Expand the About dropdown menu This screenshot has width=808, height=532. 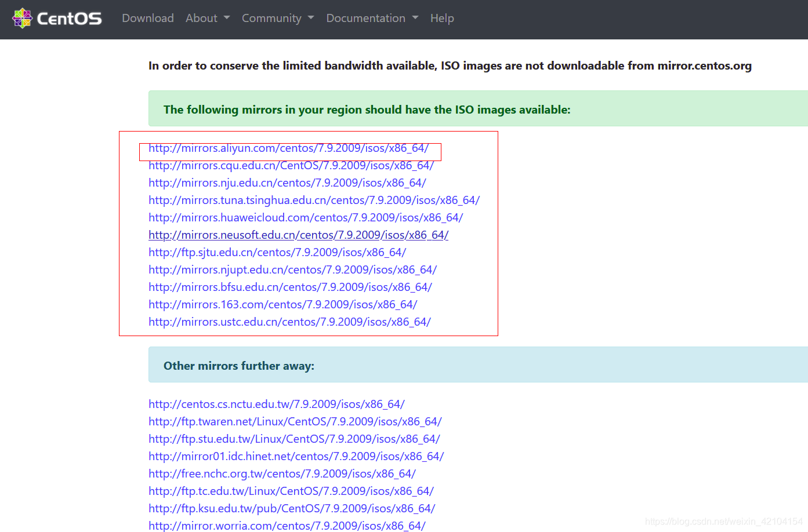point(208,18)
